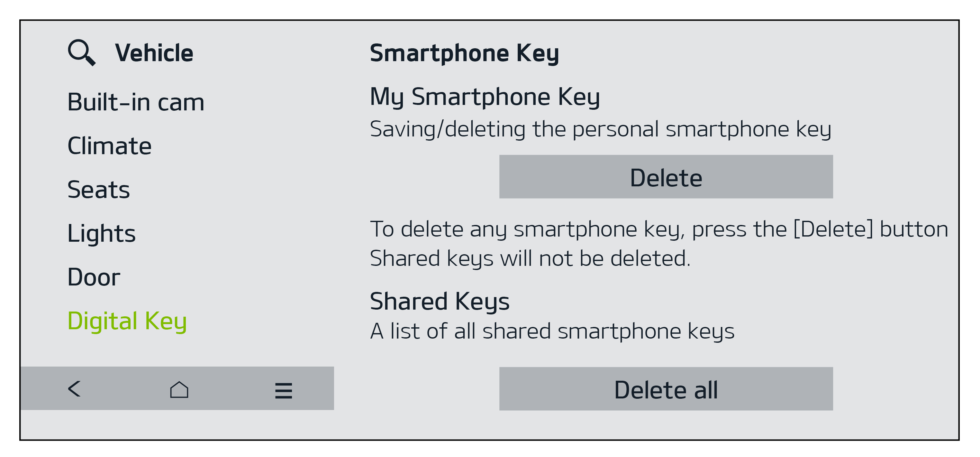Tap the search magnifier icon

point(81,52)
